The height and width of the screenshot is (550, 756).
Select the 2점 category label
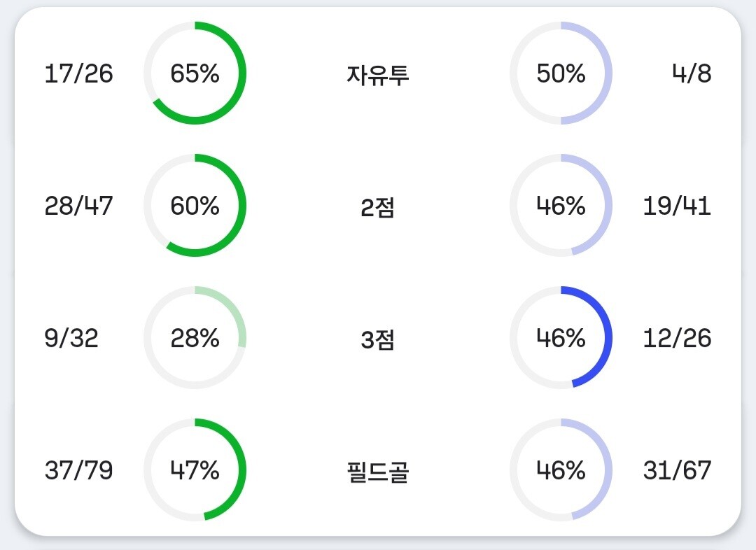tap(377, 207)
